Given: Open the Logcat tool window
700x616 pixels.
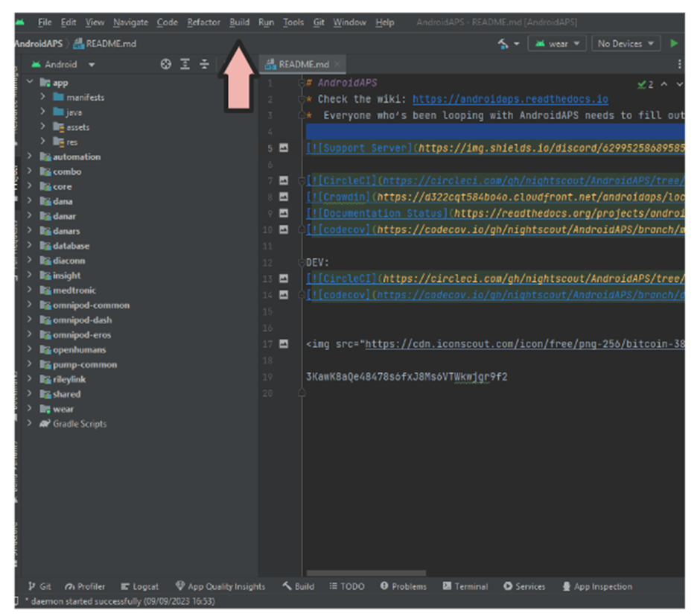Looking at the screenshot, I should tap(140, 586).
